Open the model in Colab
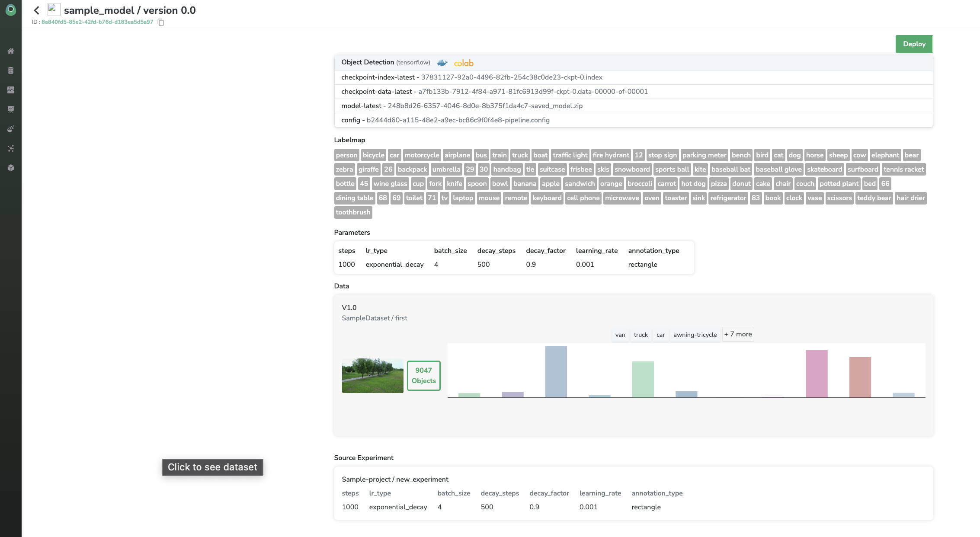This screenshot has width=980, height=537. 464,63
